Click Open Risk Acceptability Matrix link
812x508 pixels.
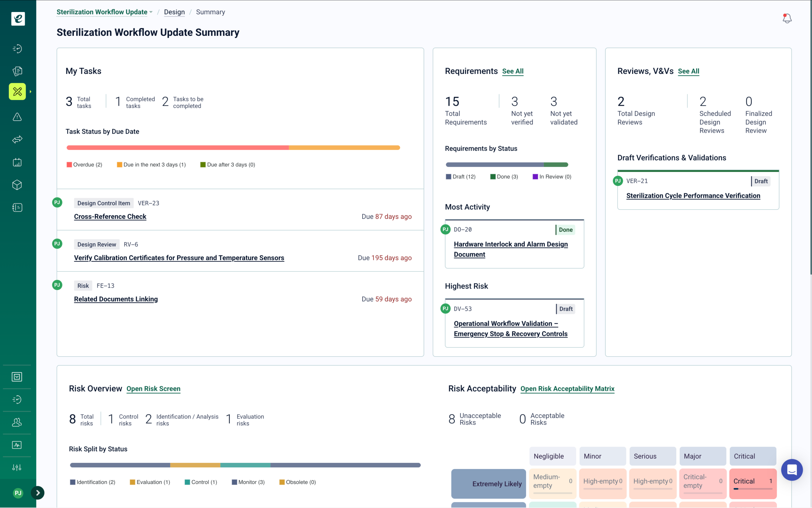click(x=567, y=389)
